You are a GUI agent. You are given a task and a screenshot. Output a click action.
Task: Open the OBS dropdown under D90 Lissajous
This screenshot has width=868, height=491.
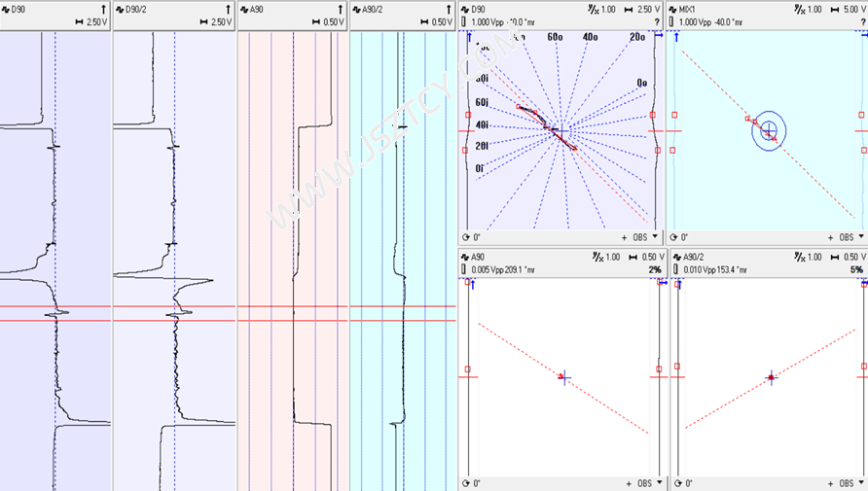click(x=656, y=237)
